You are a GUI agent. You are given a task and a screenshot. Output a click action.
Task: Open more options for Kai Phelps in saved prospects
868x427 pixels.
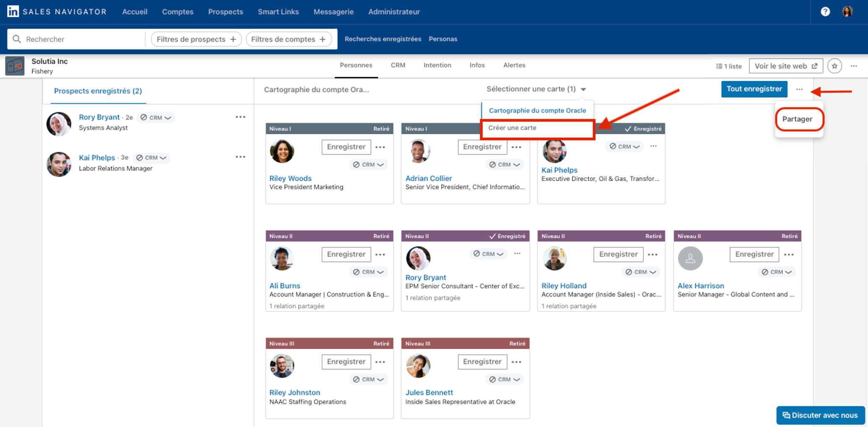pos(240,157)
